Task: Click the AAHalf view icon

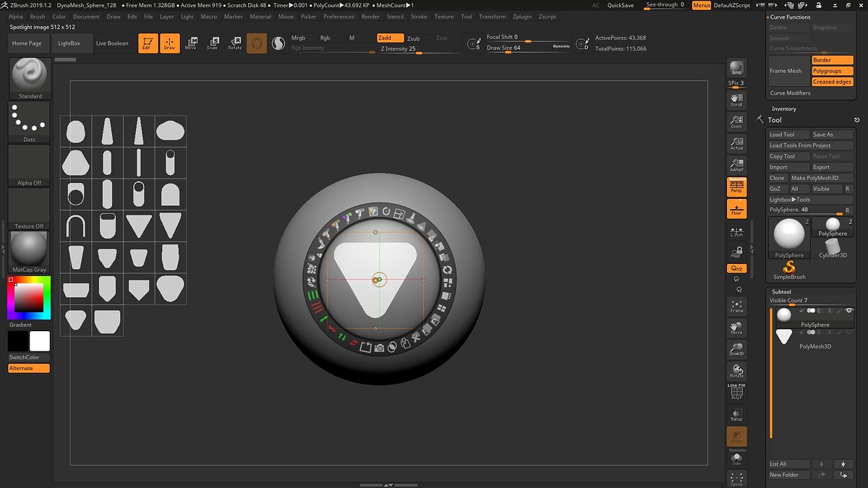Action: (x=736, y=166)
